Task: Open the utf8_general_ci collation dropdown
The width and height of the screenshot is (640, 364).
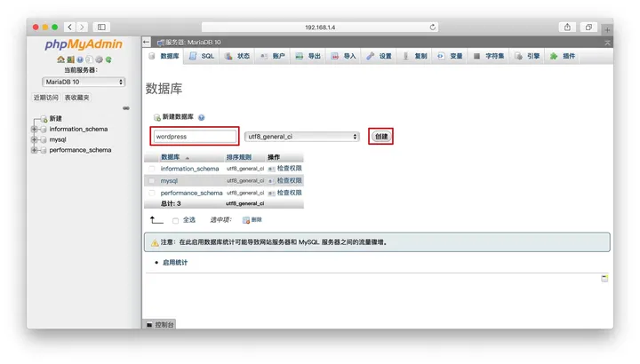Action: click(302, 137)
